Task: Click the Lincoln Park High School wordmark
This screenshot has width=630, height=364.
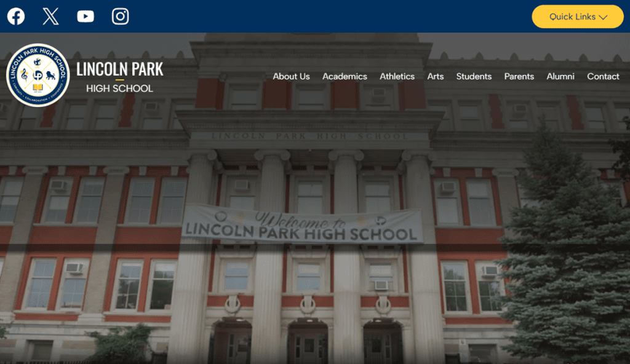Action: (120, 77)
